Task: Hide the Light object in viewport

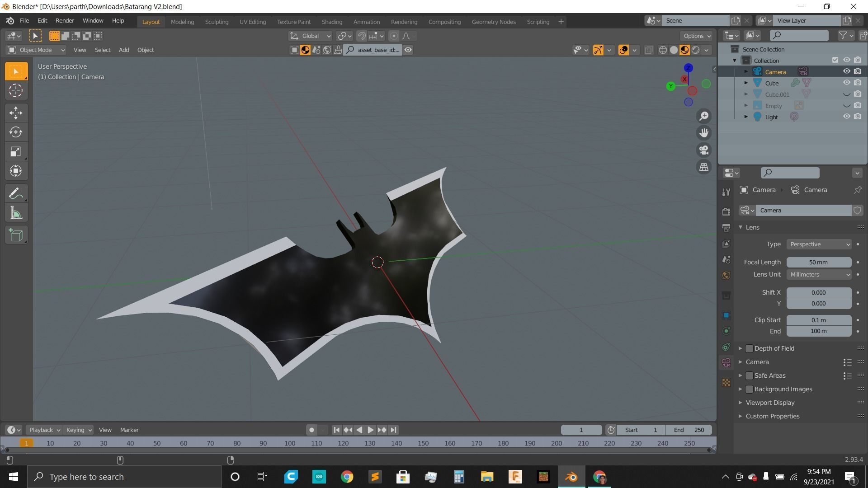Action: pos(847,117)
